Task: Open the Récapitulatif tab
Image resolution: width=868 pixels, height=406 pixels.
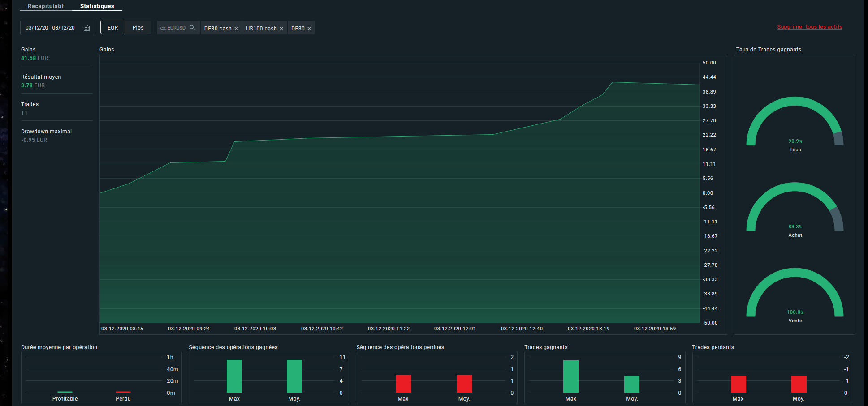Action: coord(46,6)
